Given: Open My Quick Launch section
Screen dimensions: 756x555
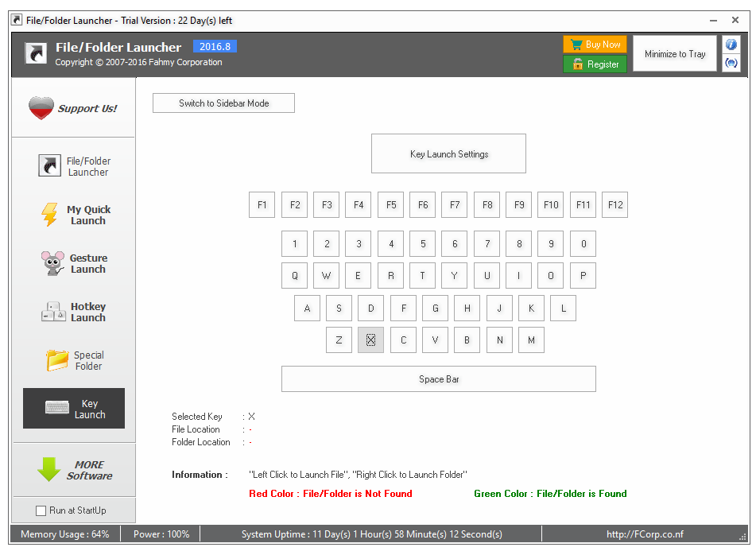Looking at the screenshot, I should point(74,215).
